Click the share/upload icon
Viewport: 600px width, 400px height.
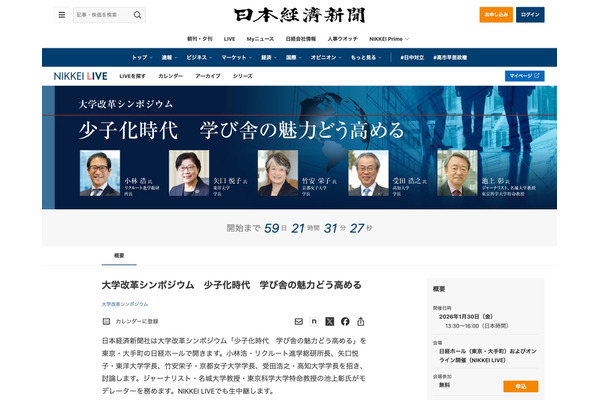tap(360, 322)
